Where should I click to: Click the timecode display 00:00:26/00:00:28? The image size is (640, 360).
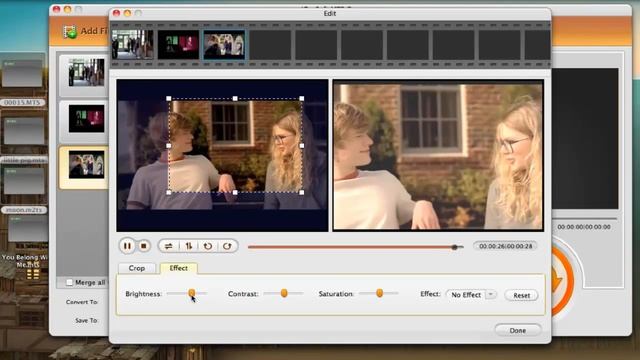click(x=505, y=246)
